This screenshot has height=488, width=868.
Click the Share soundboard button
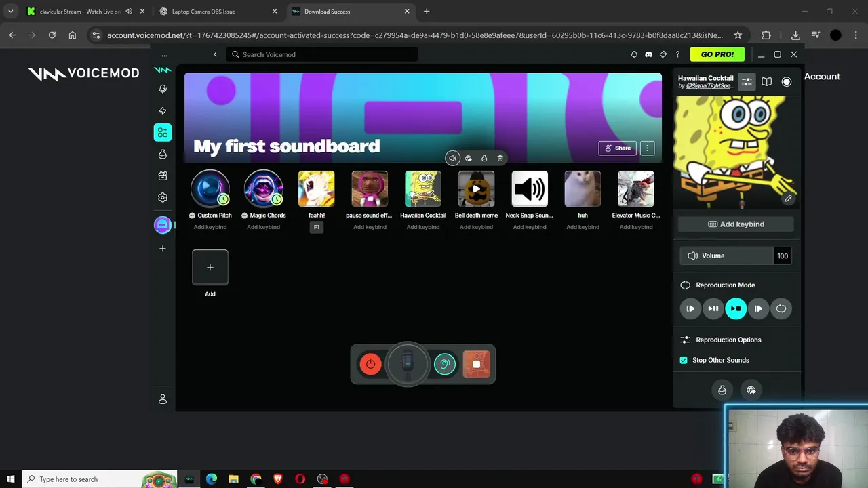[x=617, y=148]
